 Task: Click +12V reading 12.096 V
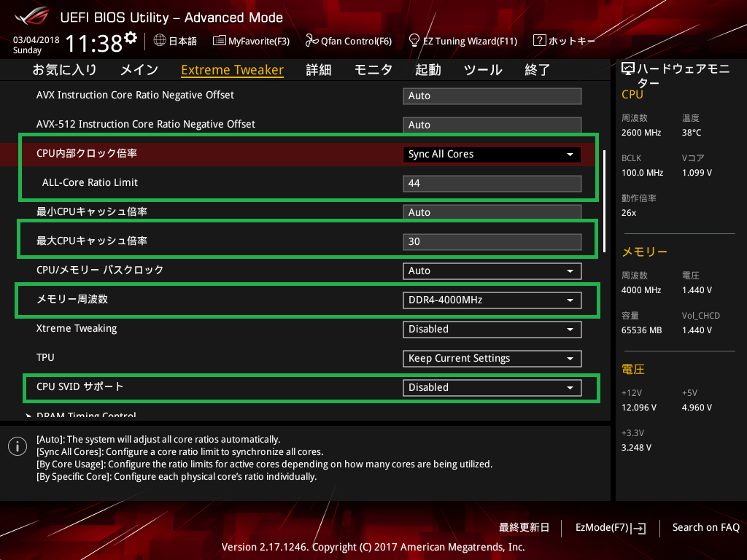coord(639,408)
